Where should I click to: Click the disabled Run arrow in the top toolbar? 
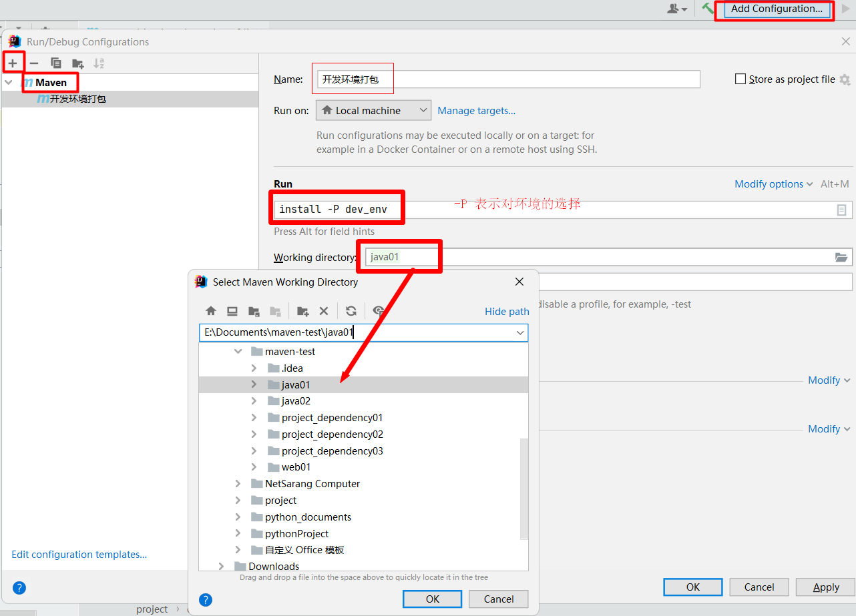pyautogui.click(x=847, y=9)
